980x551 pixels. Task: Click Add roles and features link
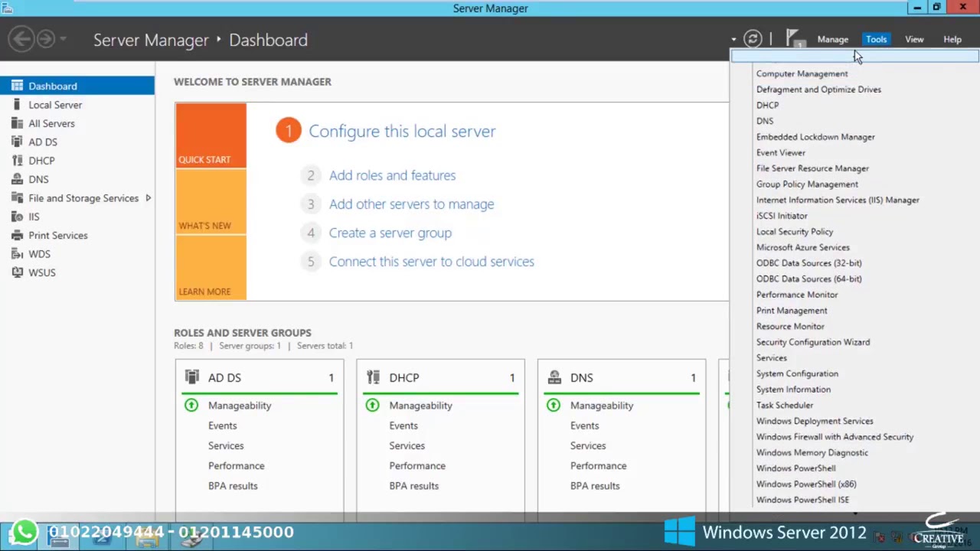click(392, 175)
